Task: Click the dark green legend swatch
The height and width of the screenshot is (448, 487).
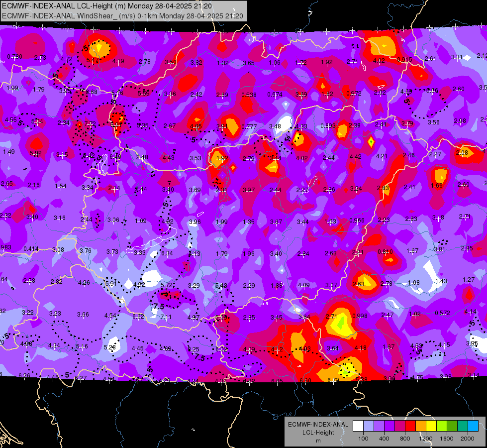Action: (x=452, y=426)
